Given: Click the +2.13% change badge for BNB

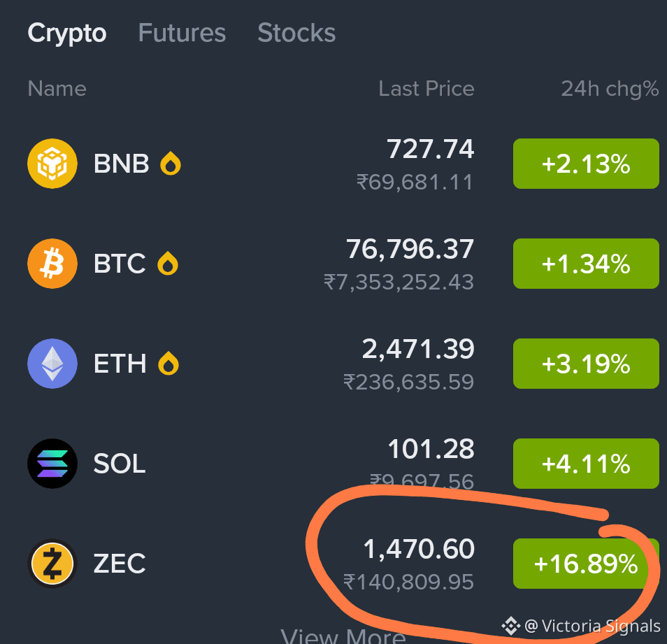Looking at the screenshot, I should 586,164.
